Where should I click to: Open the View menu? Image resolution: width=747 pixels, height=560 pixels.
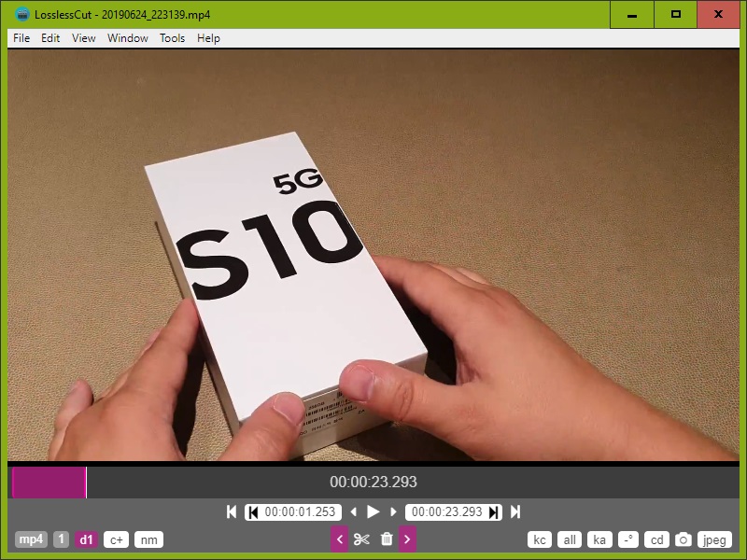84,38
